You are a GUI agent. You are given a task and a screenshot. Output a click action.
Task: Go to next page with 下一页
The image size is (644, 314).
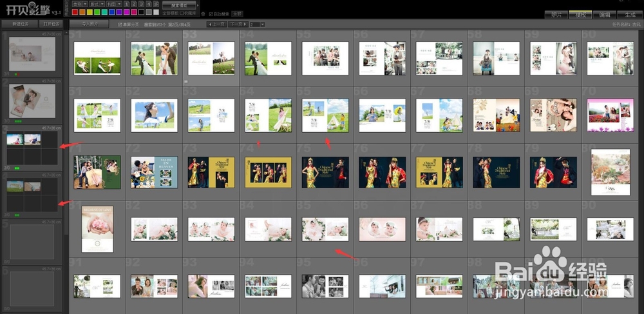point(238,25)
